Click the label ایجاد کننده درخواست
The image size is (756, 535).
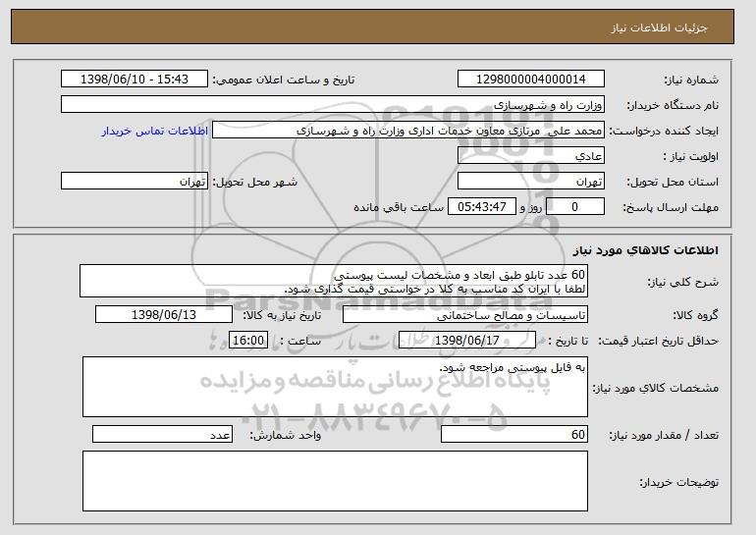click(664, 131)
